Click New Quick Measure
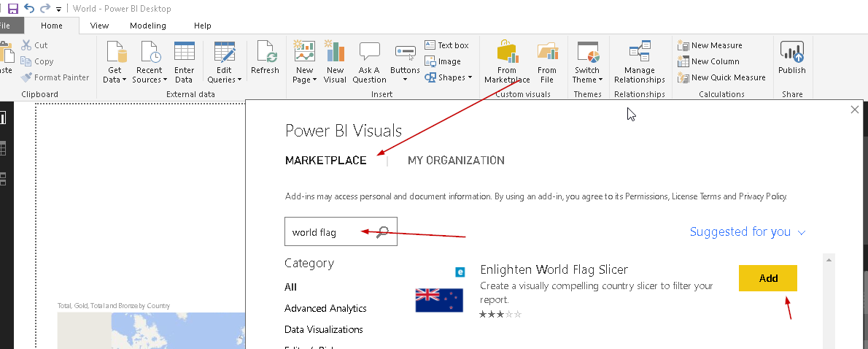The height and width of the screenshot is (349, 868). pos(722,77)
